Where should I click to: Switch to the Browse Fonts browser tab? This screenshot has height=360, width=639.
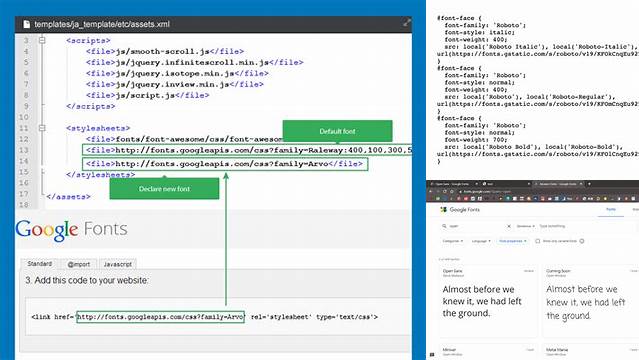[558, 184]
